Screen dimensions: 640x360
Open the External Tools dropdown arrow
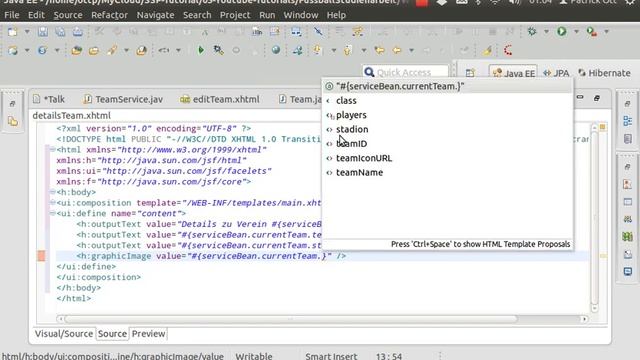click(607, 31)
